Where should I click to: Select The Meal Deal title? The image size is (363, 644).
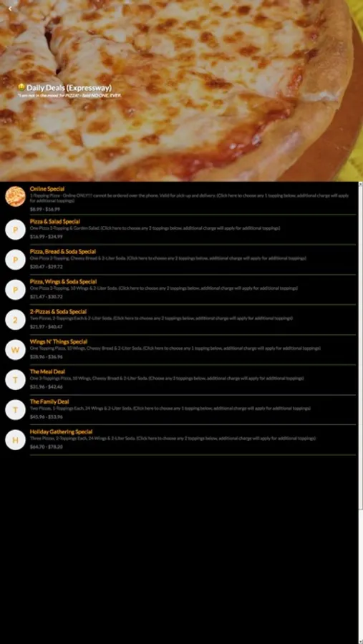47,371
